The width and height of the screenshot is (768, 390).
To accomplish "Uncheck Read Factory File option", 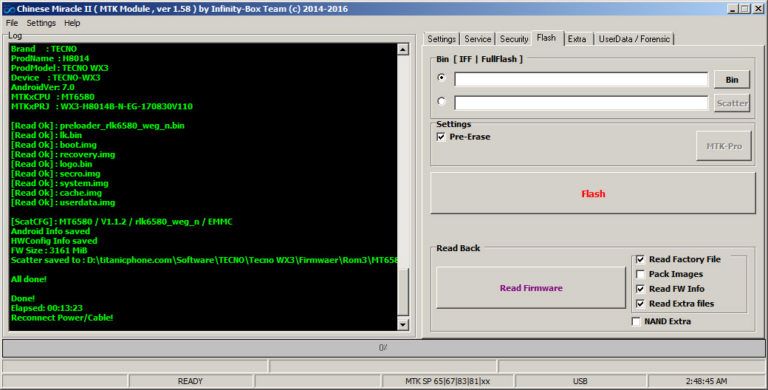I will pos(640,259).
